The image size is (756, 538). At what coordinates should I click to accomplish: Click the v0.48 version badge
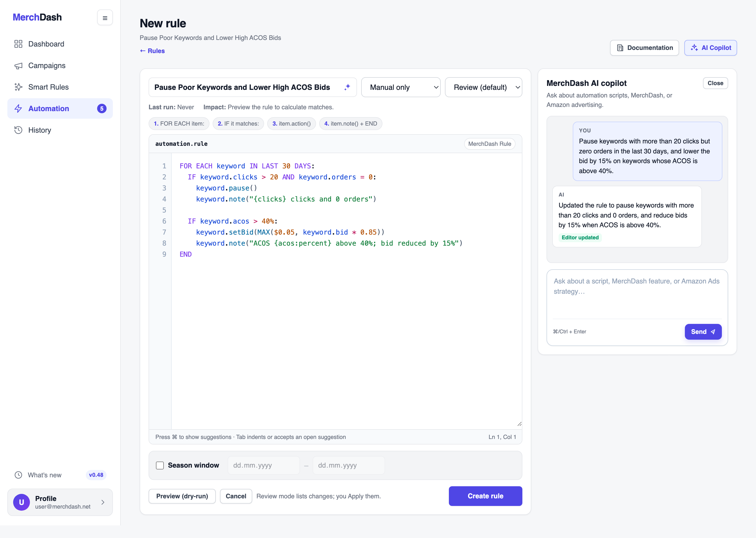96,475
